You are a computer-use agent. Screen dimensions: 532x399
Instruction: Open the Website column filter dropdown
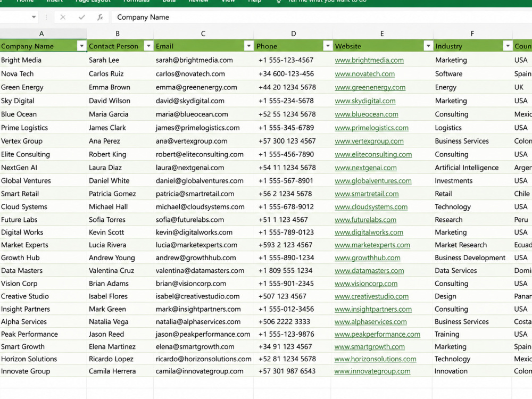(x=428, y=46)
